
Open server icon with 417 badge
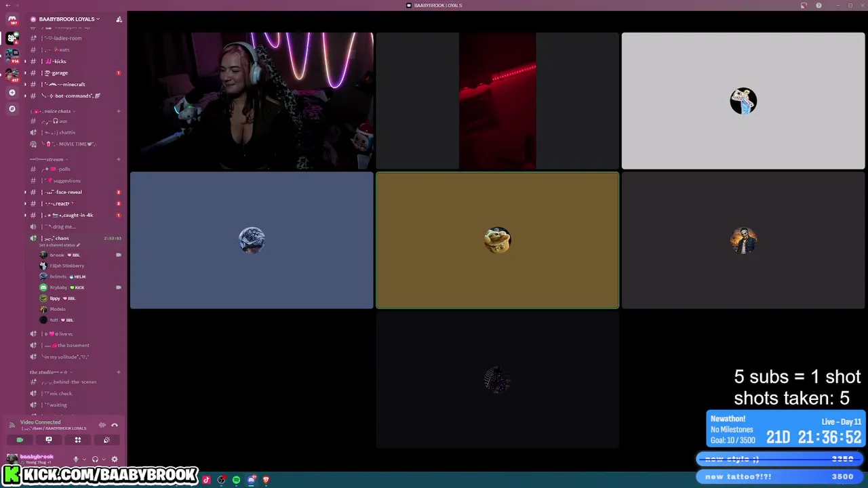12,74
